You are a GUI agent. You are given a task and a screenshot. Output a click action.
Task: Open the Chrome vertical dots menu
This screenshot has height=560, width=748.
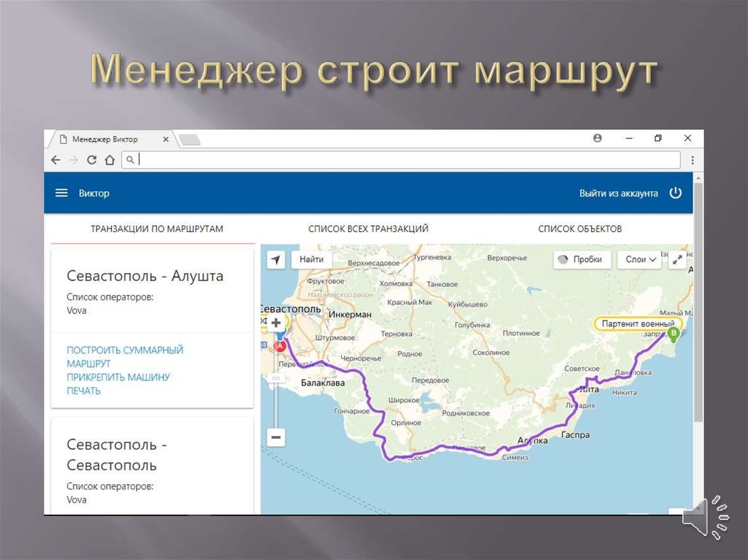pos(692,159)
